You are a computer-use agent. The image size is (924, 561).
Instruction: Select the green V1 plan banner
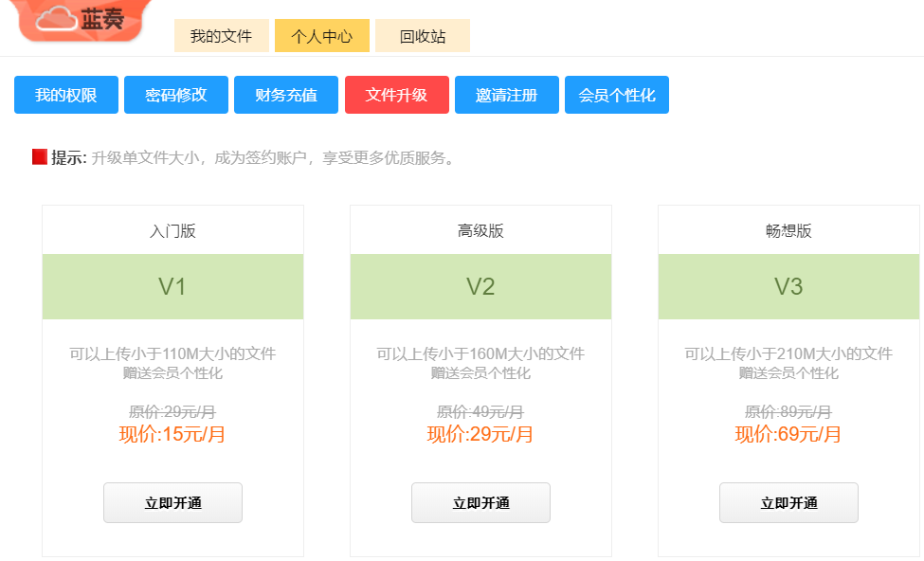pos(172,286)
